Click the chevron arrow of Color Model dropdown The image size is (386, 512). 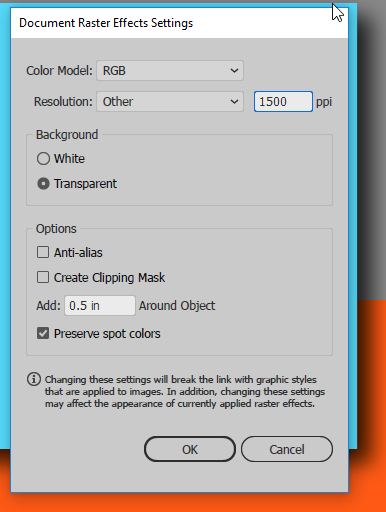234,71
